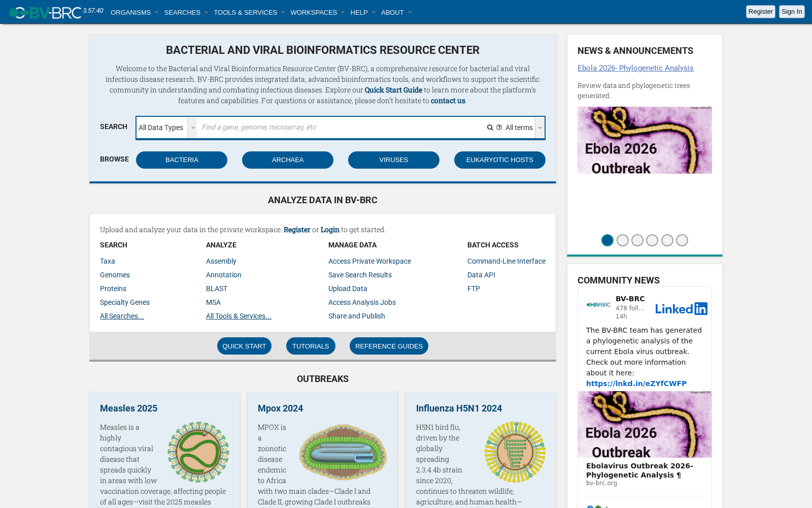Image resolution: width=812 pixels, height=508 pixels.
Task: Open Annotation analyze link
Action: click(224, 275)
